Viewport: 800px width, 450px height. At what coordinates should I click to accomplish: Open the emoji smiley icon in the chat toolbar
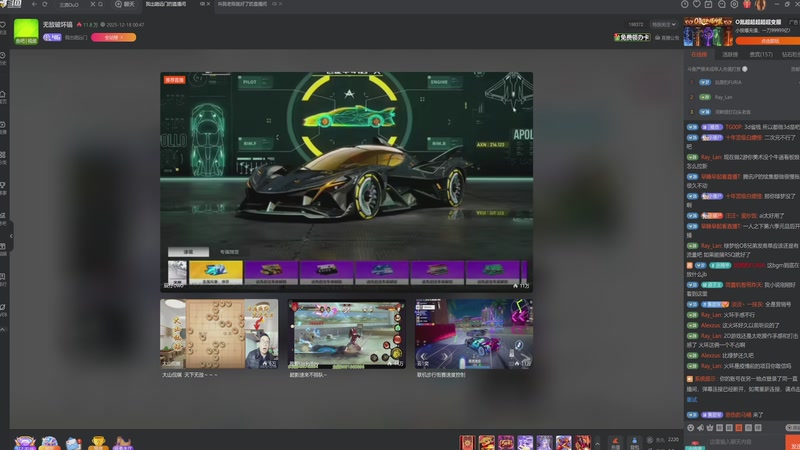tap(691, 428)
